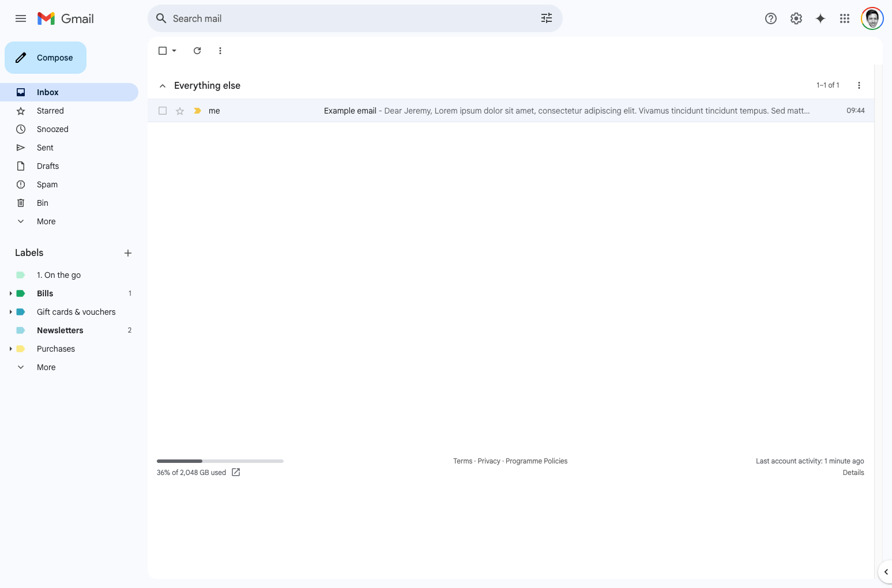Open the Purchases label

[x=69, y=349]
